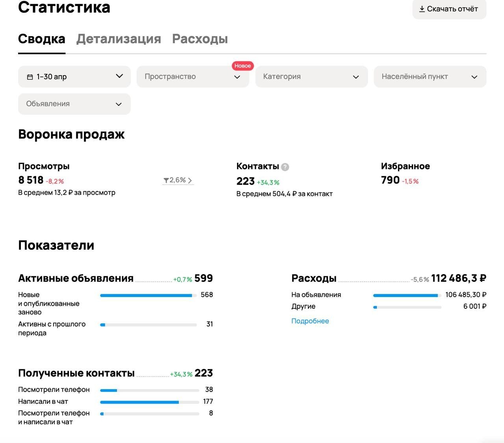Click the Посмотрели телефон bar

pyautogui.click(x=150, y=390)
